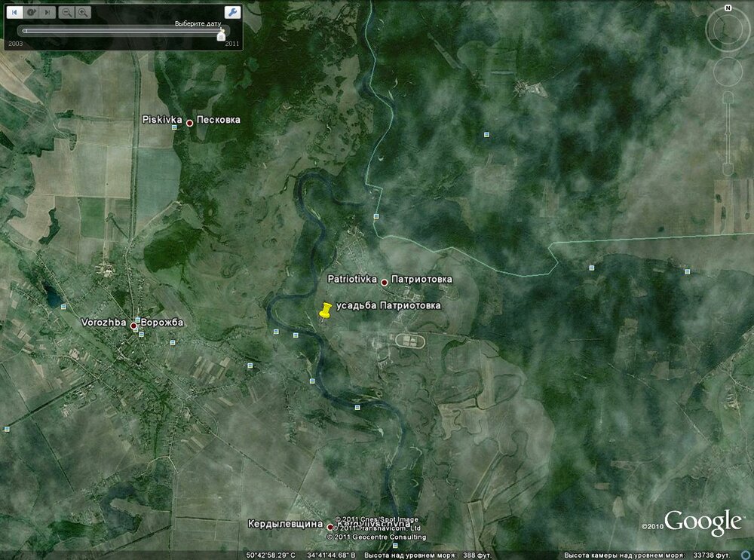This screenshot has height=560, width=754.
Task: Open the time slider options wrench
Action: 232,13
